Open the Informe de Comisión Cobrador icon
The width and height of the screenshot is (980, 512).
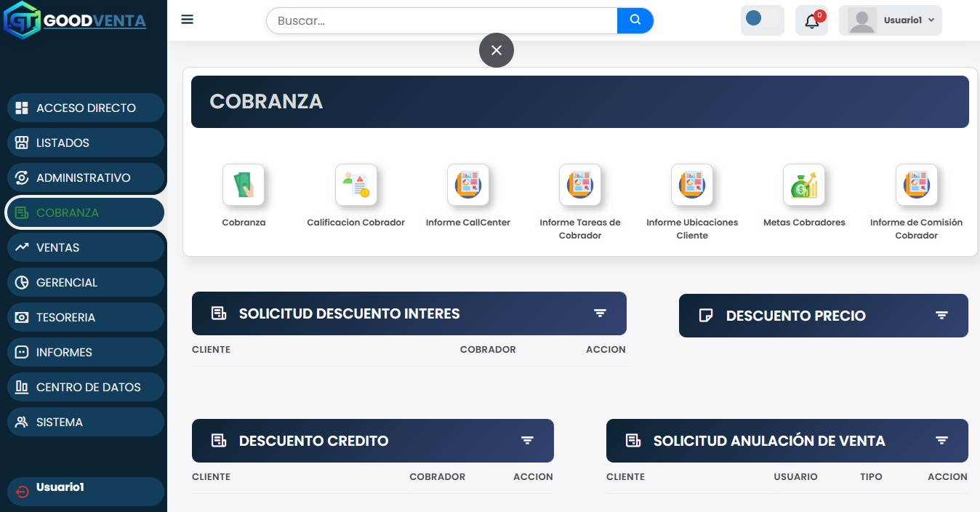[917, 185]
